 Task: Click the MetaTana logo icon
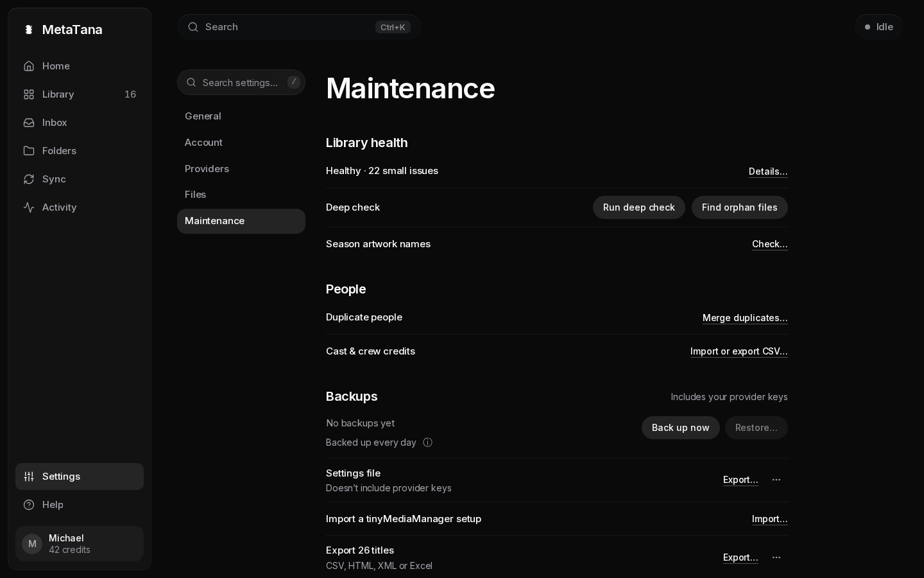tap(28, 30)
